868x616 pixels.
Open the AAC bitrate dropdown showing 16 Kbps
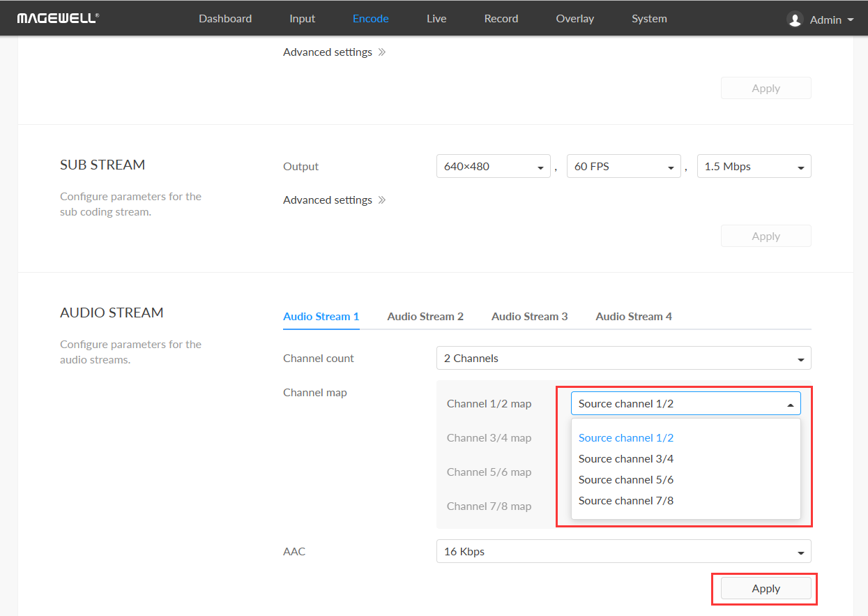(x=624, y=552)
